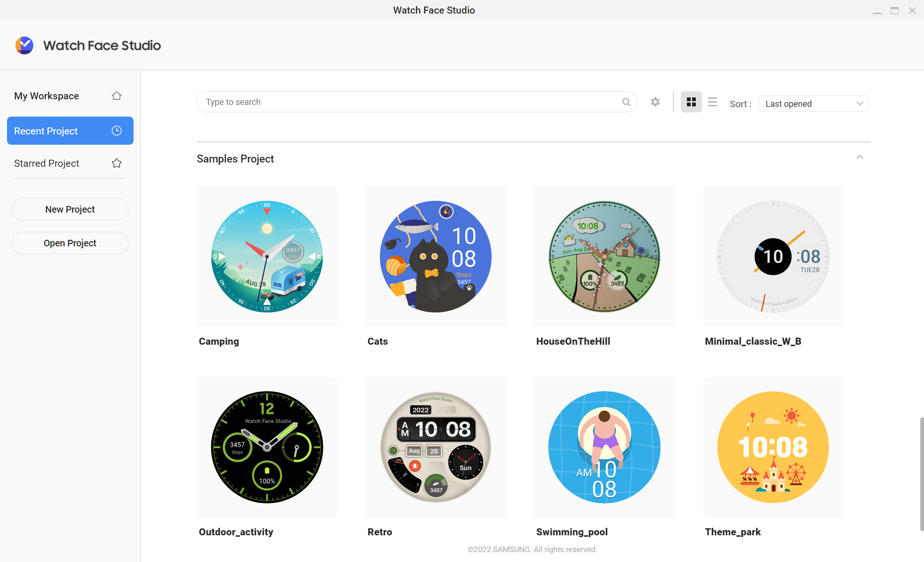Click the search magnifier icon
This screenshot has width=924, height=562.
(626, 102)
